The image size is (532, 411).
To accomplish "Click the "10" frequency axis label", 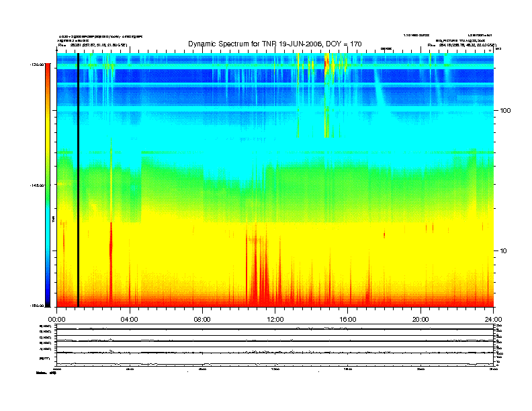I will click(x=503, y=251).
